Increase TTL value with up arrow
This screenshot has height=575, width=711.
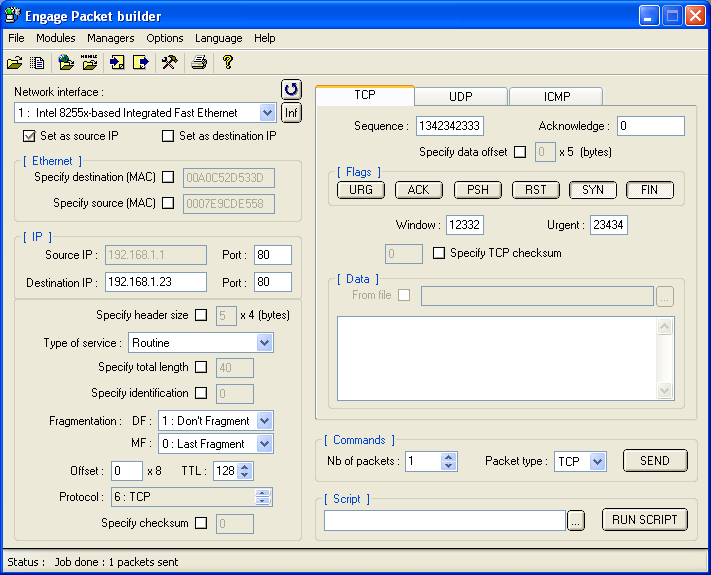coord(245,467)
